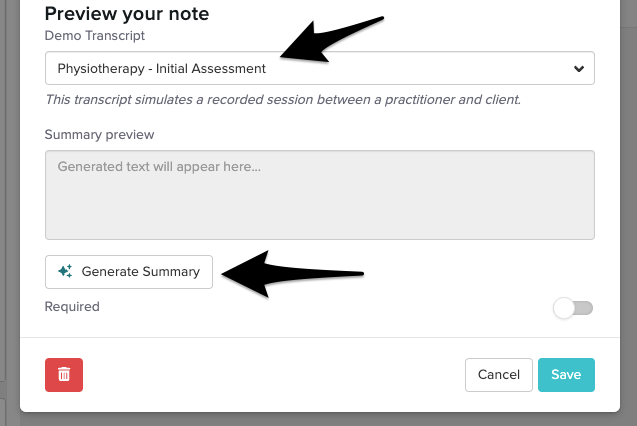Open the Demo Transcript dropdown
This screenshot has height=426, width=637.
(319, 69)
